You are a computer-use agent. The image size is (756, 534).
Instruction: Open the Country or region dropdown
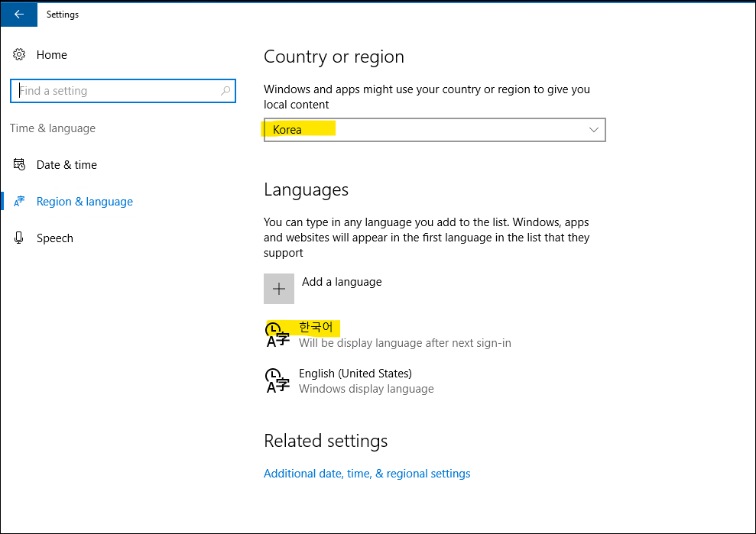(x=434, y=130)
